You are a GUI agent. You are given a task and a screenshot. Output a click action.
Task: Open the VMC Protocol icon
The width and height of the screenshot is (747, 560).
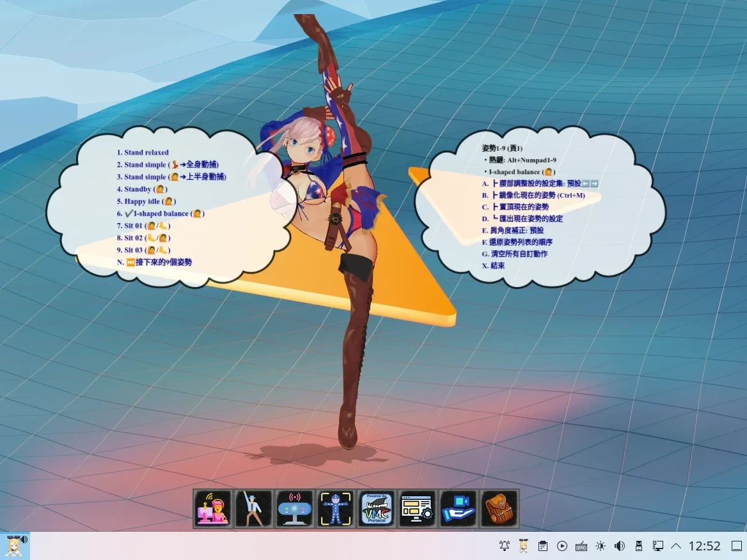(x=377, y=509)
